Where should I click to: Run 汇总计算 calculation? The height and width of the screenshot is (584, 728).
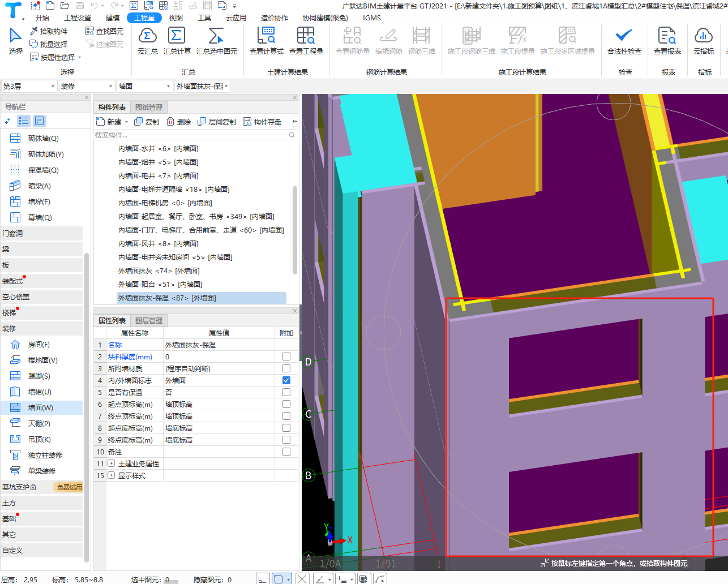pyautogui.click(x=177, y=41)
